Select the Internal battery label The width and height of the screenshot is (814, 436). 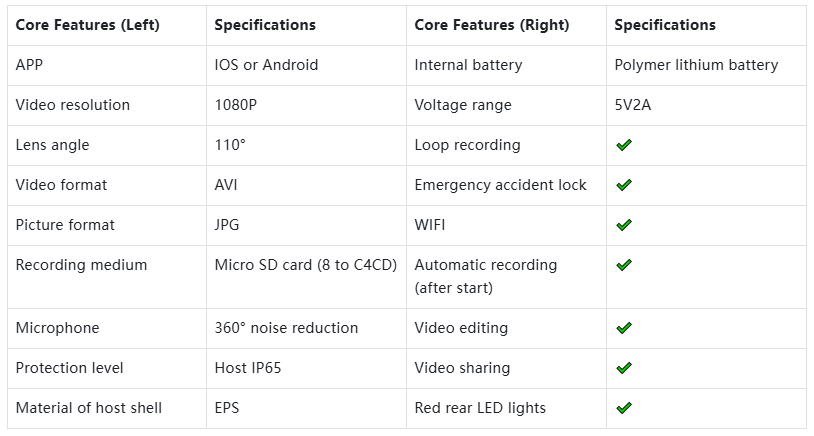coord(468,65)
